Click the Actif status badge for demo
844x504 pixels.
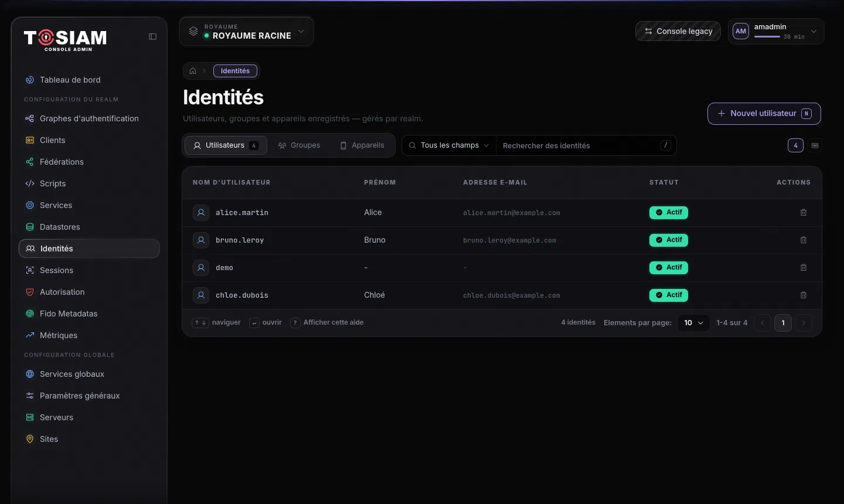[669, 268]
